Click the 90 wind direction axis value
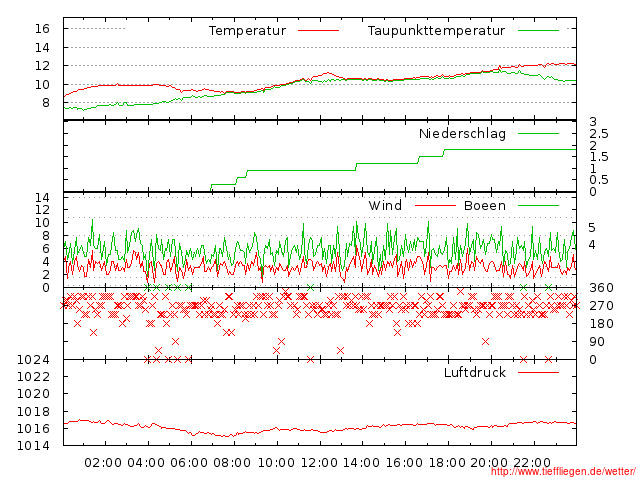This screenshot has width=640, height=480. 597,342
